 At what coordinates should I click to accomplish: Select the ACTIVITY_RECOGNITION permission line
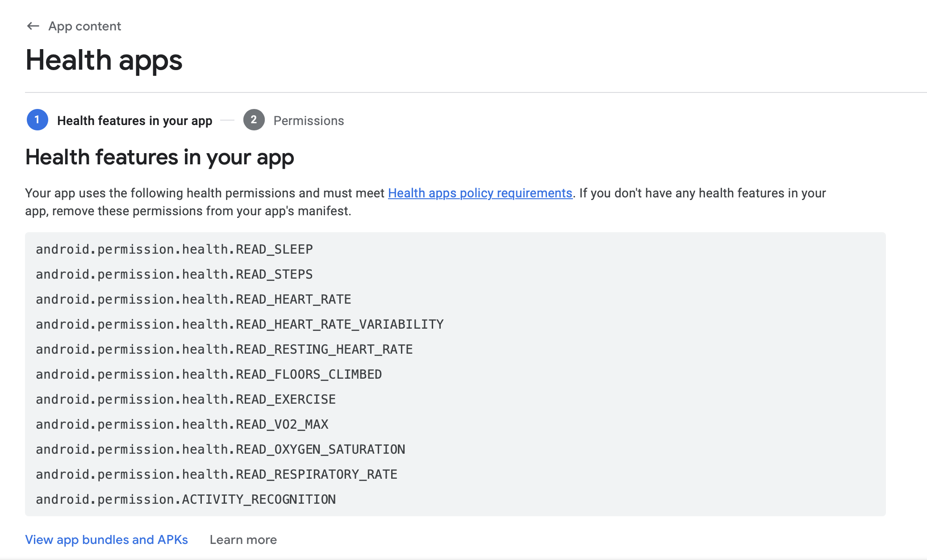(186, 499)
